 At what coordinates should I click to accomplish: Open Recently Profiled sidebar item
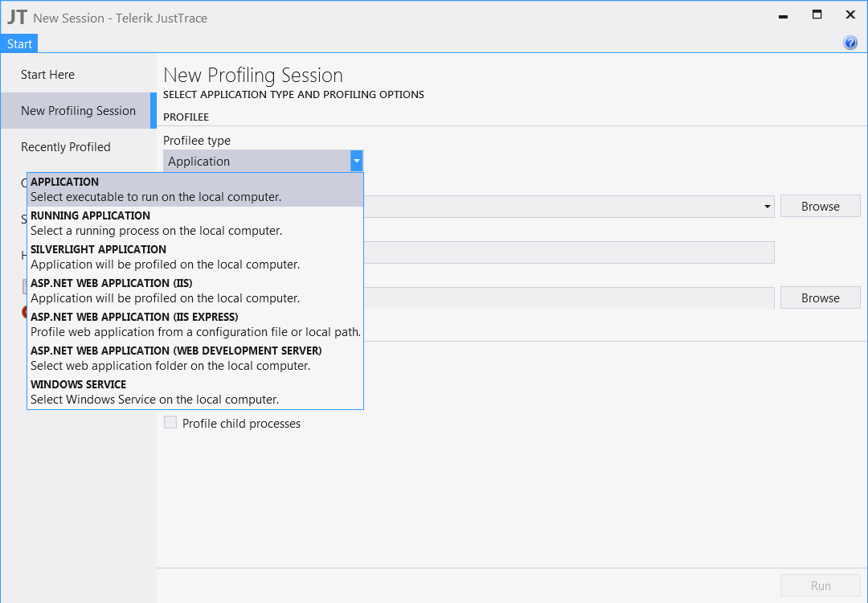66,147
